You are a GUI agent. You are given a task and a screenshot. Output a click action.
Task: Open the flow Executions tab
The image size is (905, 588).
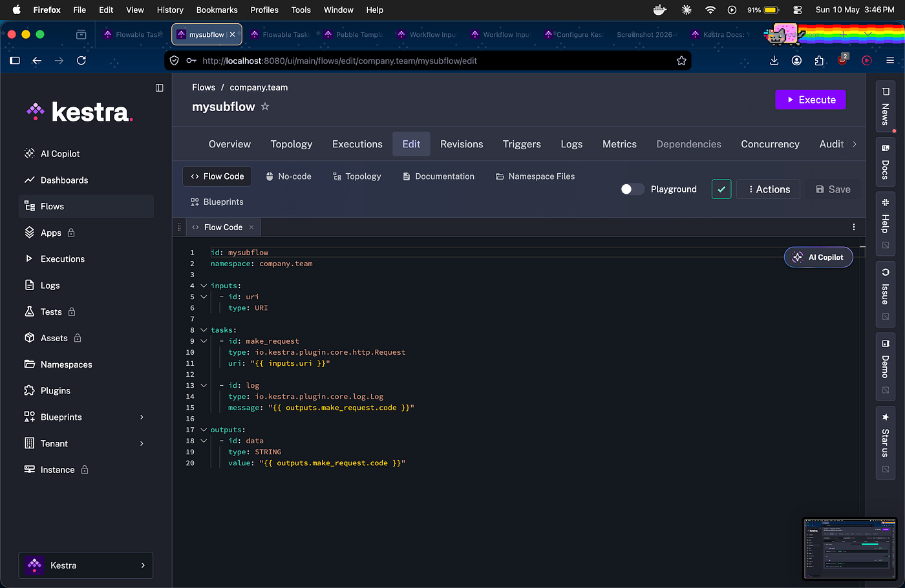coord(357,144)
